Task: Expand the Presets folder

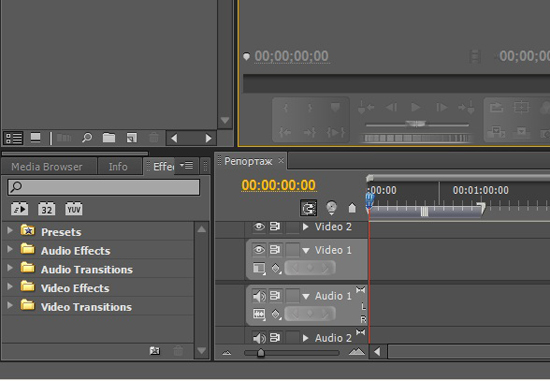Action: point(10,230)
